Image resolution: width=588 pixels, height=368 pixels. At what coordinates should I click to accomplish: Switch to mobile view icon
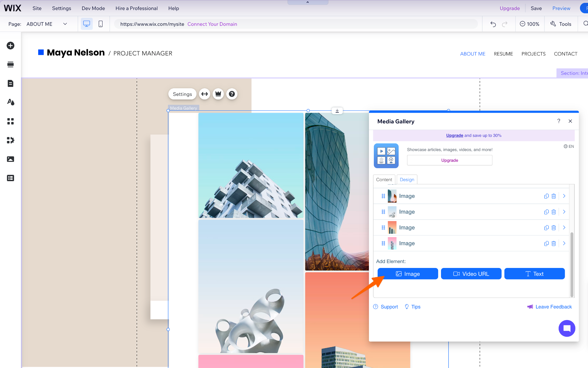pos(100,24)
